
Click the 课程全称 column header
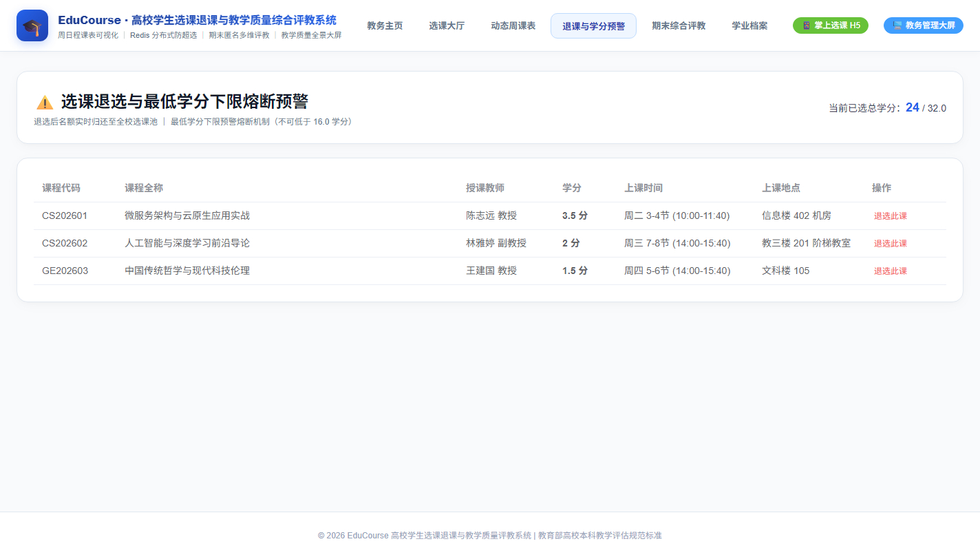click(x=144, y=188)
